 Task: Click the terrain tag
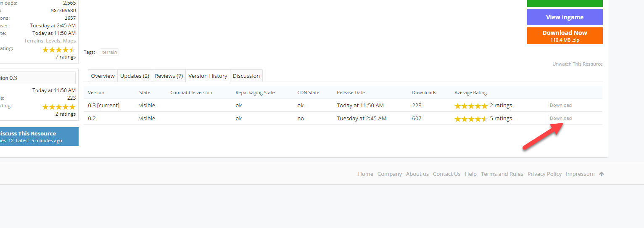click(109, 52)
